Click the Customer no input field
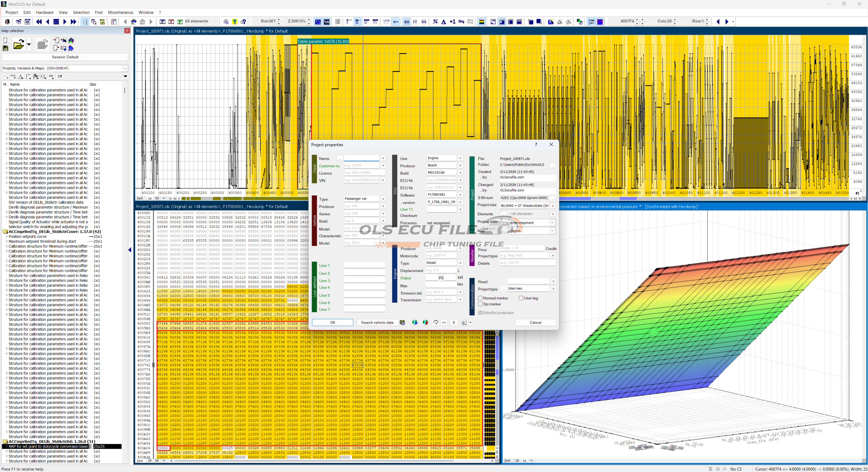868x472 pixels. [361, 165]
